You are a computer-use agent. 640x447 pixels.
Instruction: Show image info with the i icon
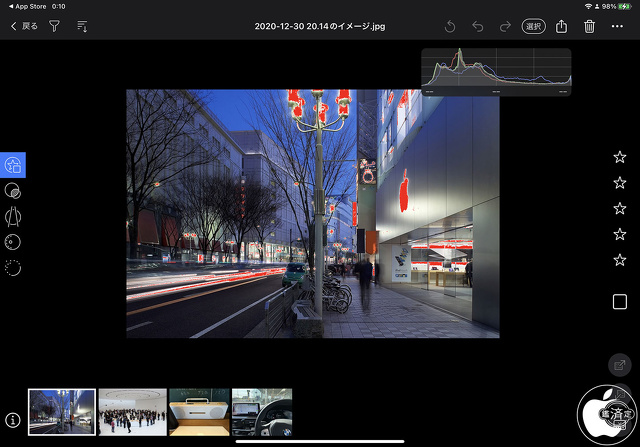[13, 420]
